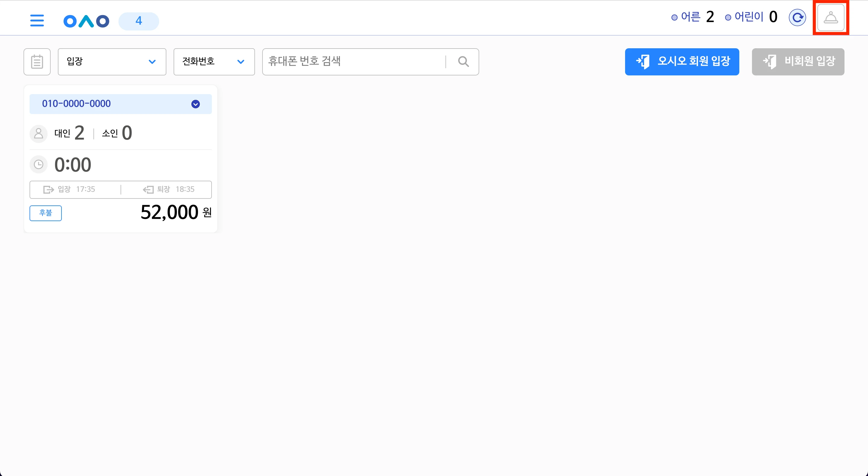
Task: Click the magnifier search icon
Action: (463, 62)
